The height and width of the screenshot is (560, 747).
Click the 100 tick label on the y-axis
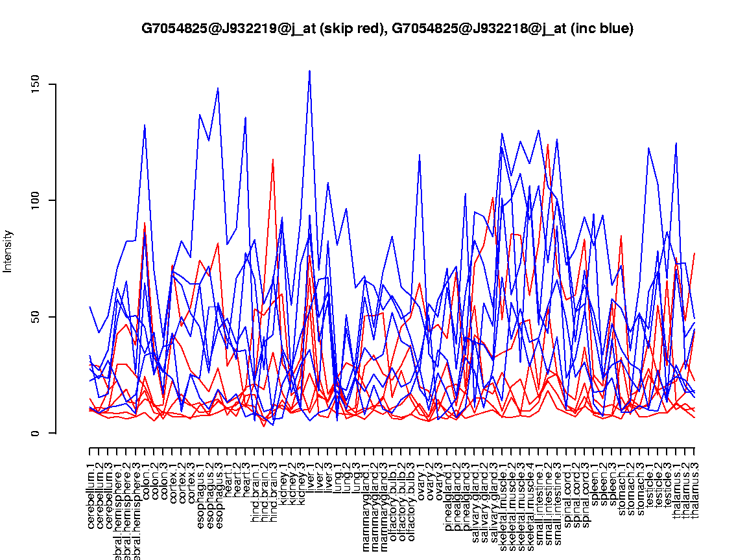(38, 200)
